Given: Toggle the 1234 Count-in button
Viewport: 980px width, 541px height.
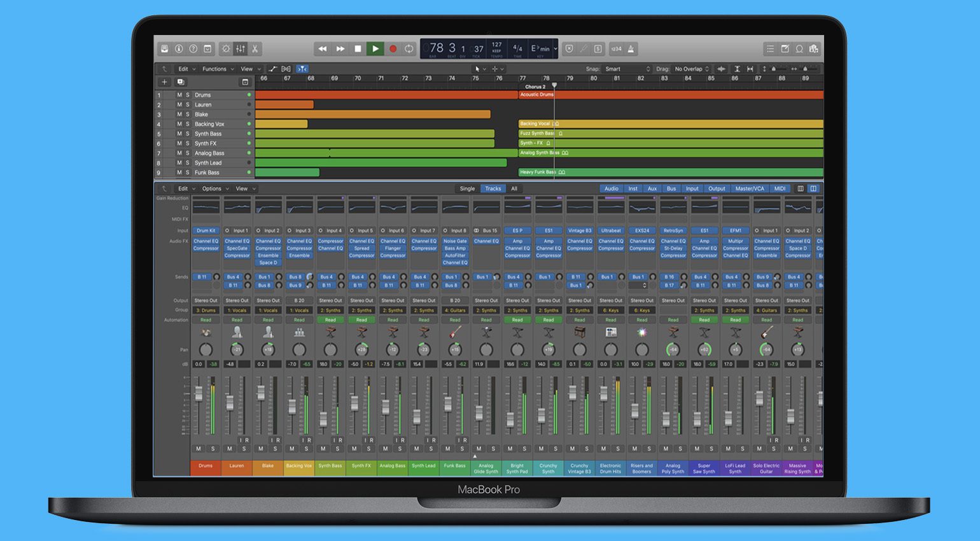Looking at the screenshot, I should pyautogui.click(x=616, y=49).
